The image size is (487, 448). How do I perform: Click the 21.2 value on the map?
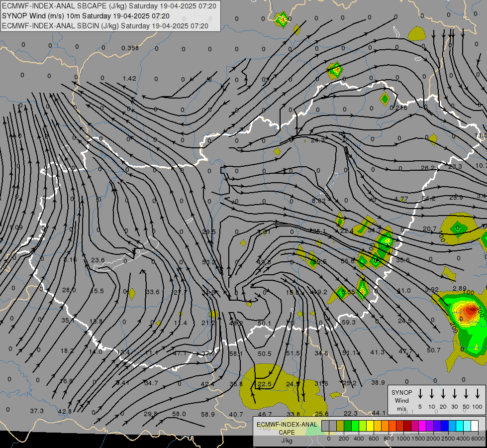click(x=208, y=323)
